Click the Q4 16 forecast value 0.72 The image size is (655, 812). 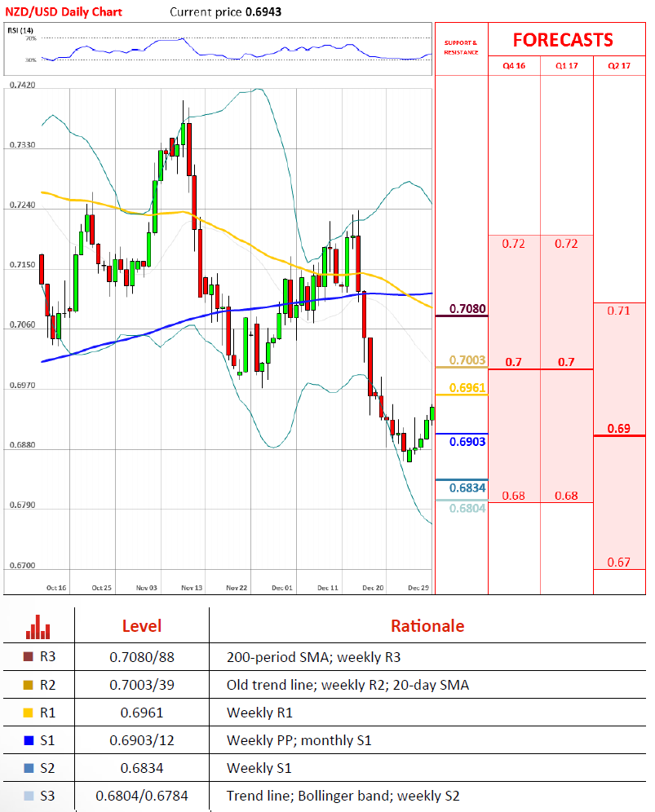pyautogui.click(x=514, y=244)
